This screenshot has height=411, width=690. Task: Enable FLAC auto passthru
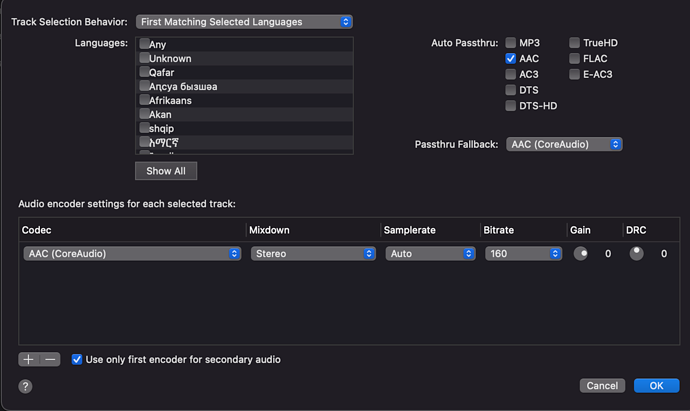point(575,59)
